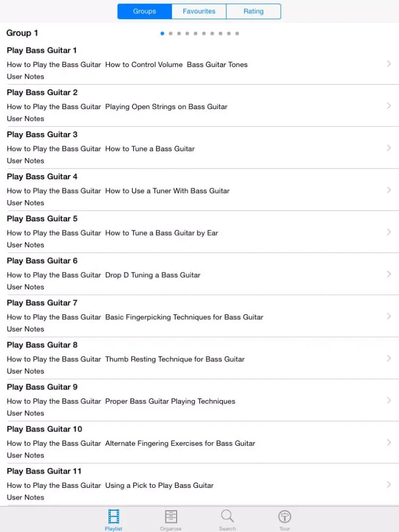Open Alternate Fingering Exercises lesson

180,443
